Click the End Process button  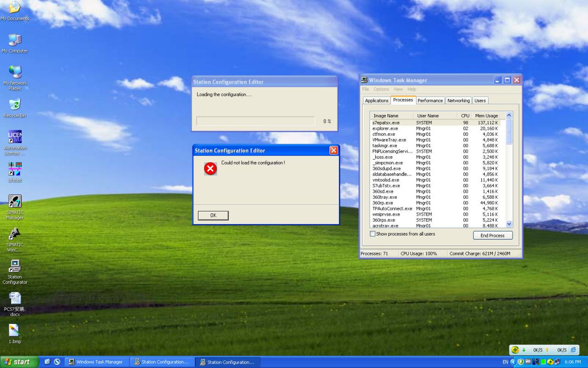pos(492,235)
